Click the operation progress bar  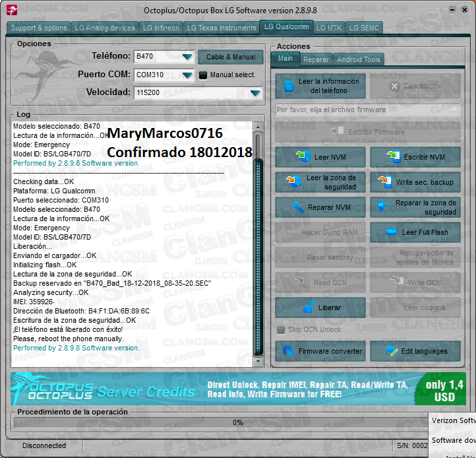221,422
